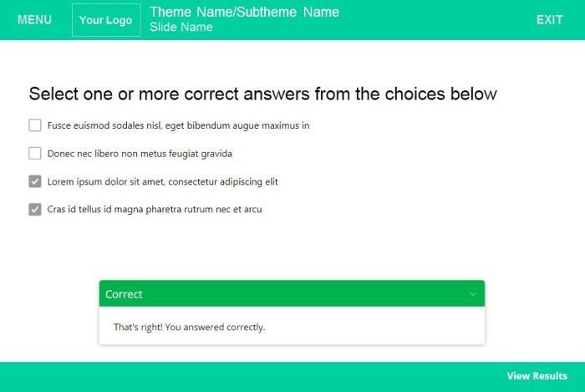The width and height of the screenshot is (585, 392).
Task: Click the Donec nec libero answer text
Action: pyautogui.click(x=140, y=154)
